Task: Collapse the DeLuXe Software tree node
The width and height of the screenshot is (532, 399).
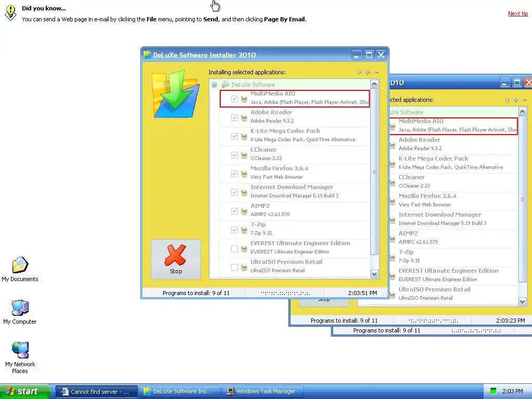Action: [215, 85]
